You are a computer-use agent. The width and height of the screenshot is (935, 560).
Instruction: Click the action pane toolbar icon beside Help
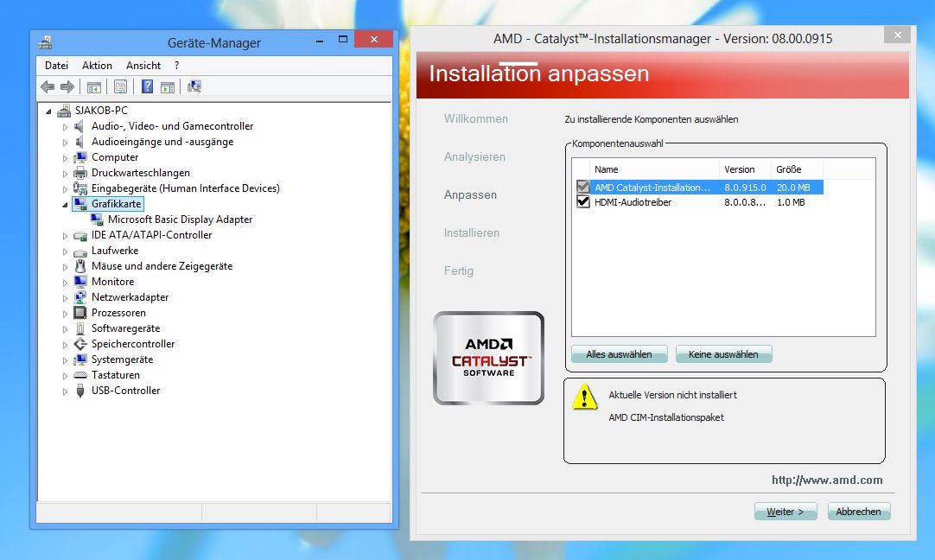pos(168,87)
